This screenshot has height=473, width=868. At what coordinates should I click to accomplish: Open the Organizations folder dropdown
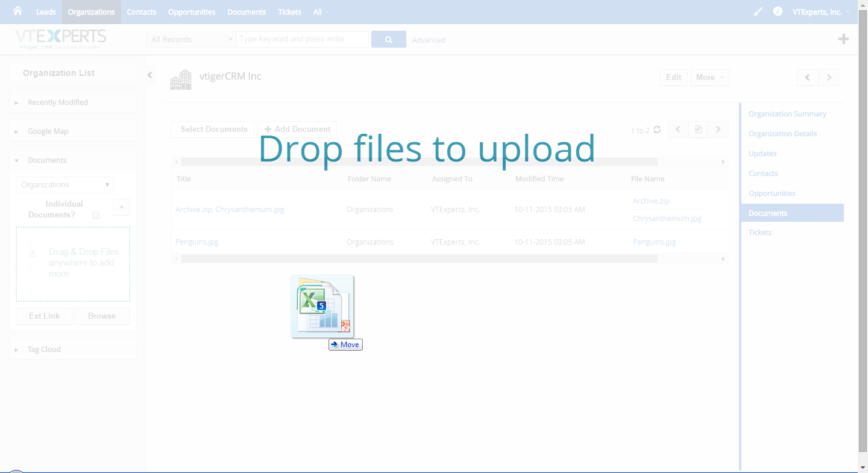click(x=64, y=185)
